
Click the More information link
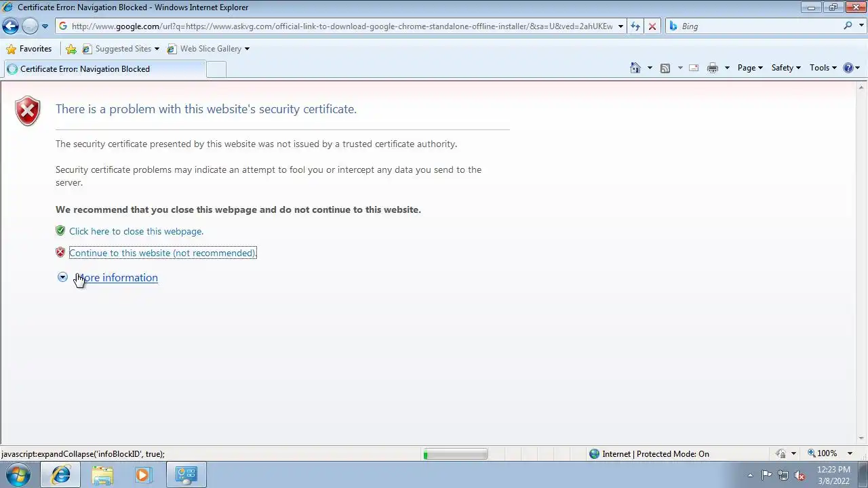tap(117, 277)
